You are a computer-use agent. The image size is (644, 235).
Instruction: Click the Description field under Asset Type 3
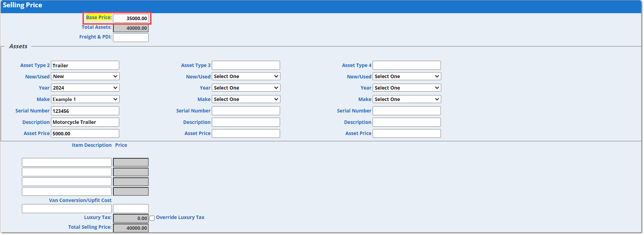(246, 122)
